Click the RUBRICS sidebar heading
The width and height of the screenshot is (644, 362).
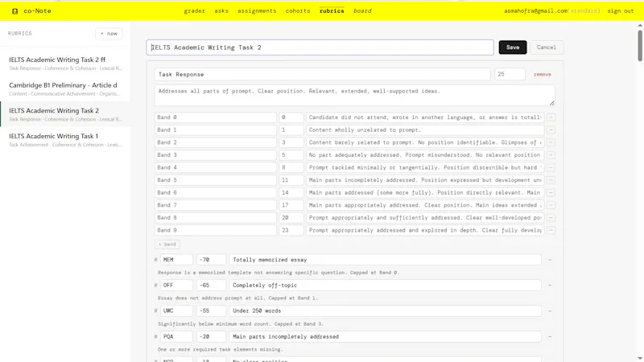pos(19,34)
